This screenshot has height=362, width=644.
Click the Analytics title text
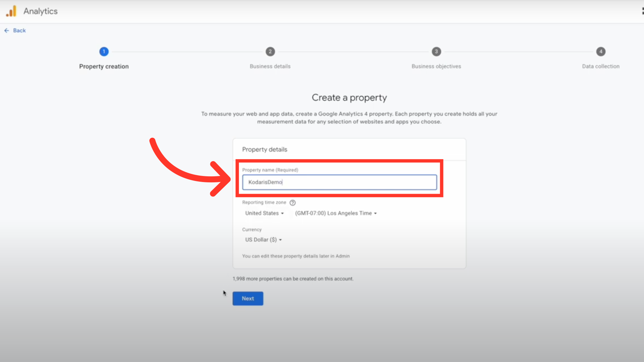coord(40,11)
